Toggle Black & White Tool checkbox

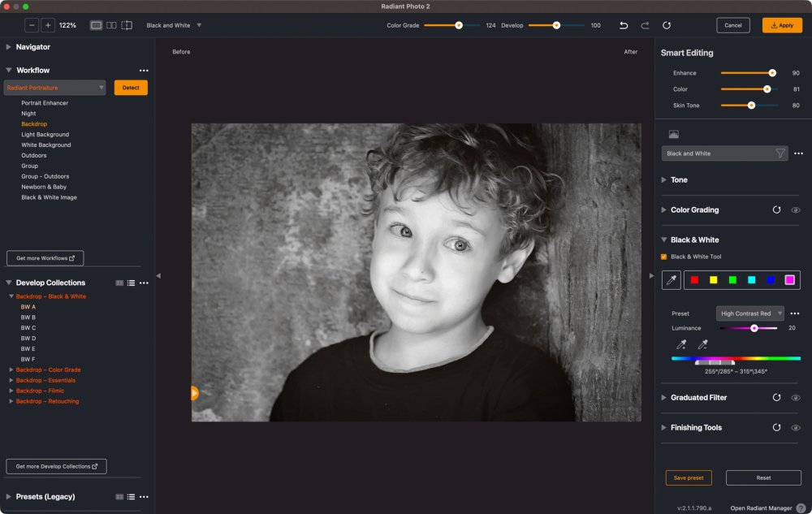pyautogui.click(x=664, y=257)
